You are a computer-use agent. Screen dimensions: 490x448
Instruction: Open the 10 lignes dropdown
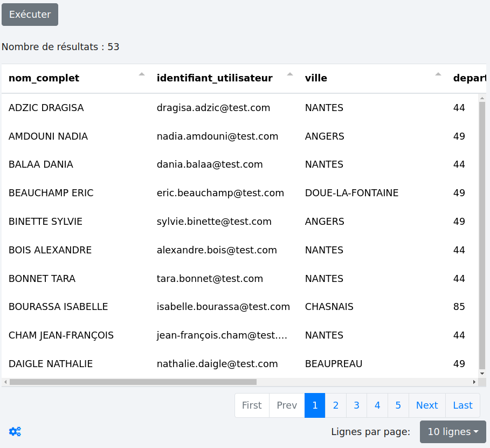point(453,432)
